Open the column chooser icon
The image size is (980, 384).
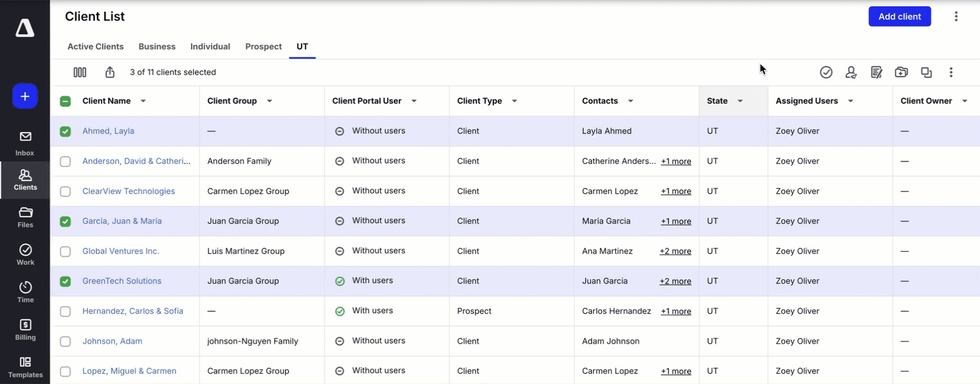tap(79, 72)
